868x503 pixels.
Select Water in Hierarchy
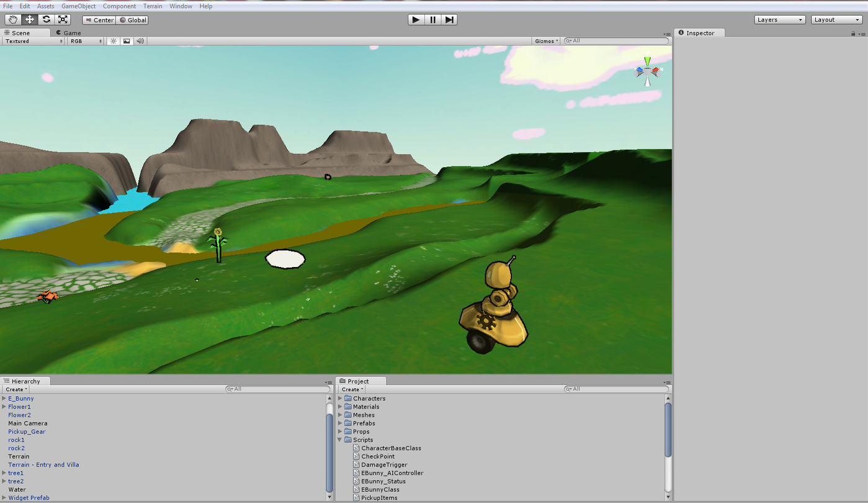point(17,489)
